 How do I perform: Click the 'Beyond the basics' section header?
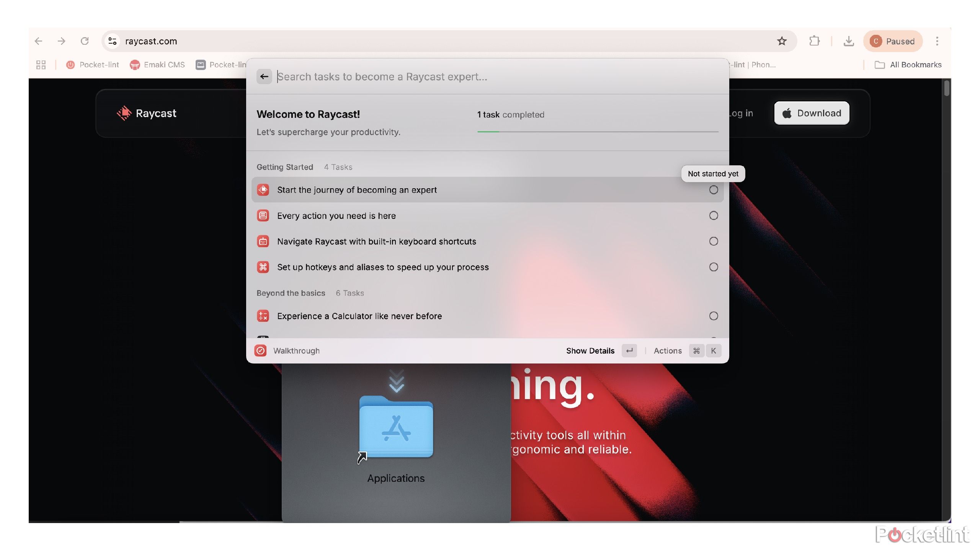(x=291, y=293)
